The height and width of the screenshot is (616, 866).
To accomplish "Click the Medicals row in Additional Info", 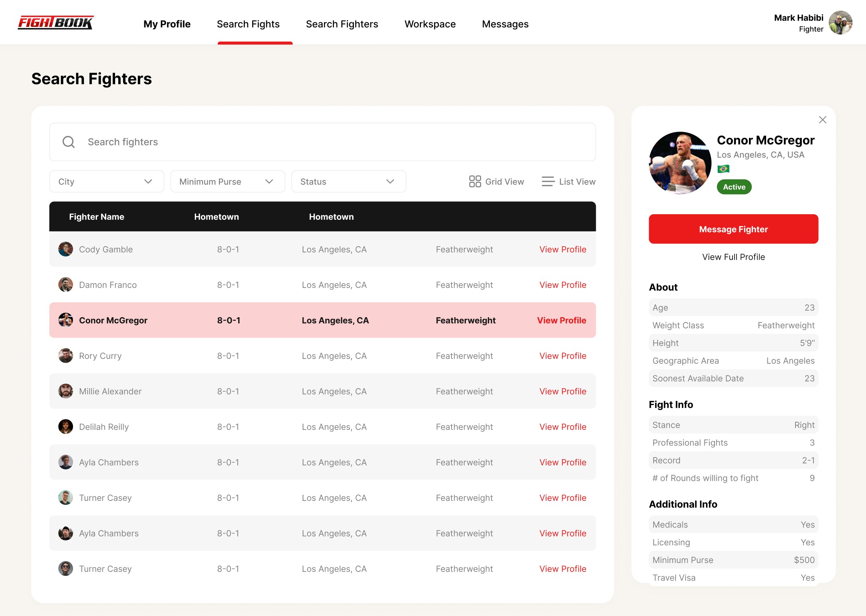I will click(x=734, y=525).
